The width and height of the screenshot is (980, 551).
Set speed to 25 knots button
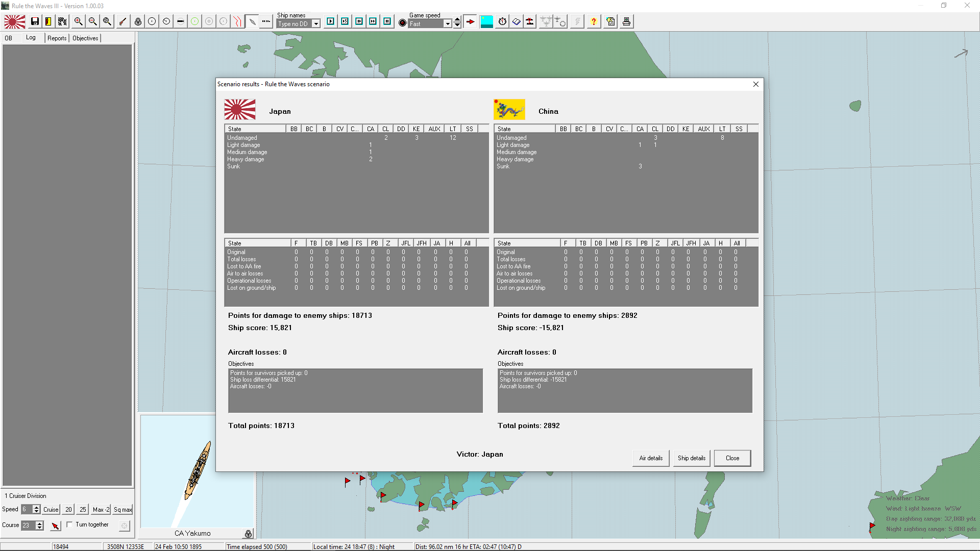(83, 510)
